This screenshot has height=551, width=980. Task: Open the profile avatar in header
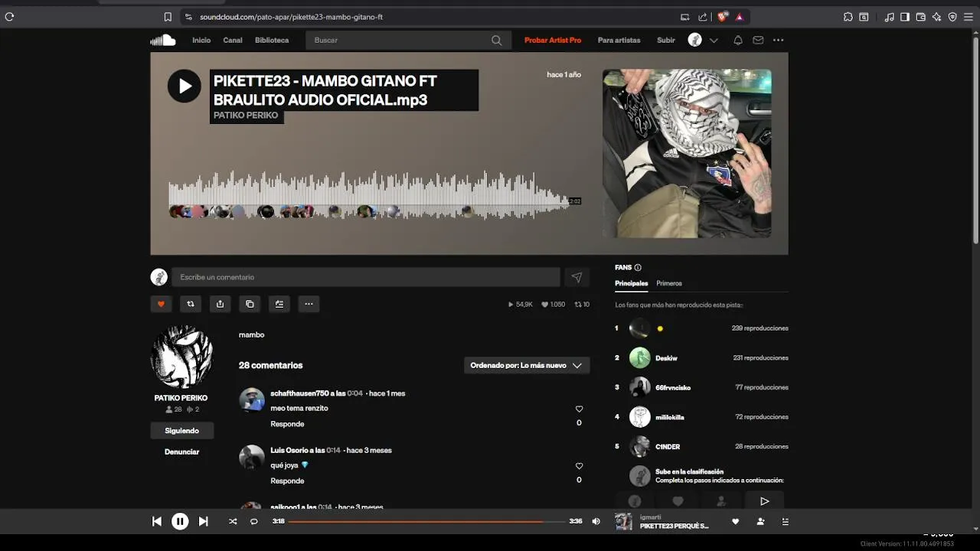(695, 40)
